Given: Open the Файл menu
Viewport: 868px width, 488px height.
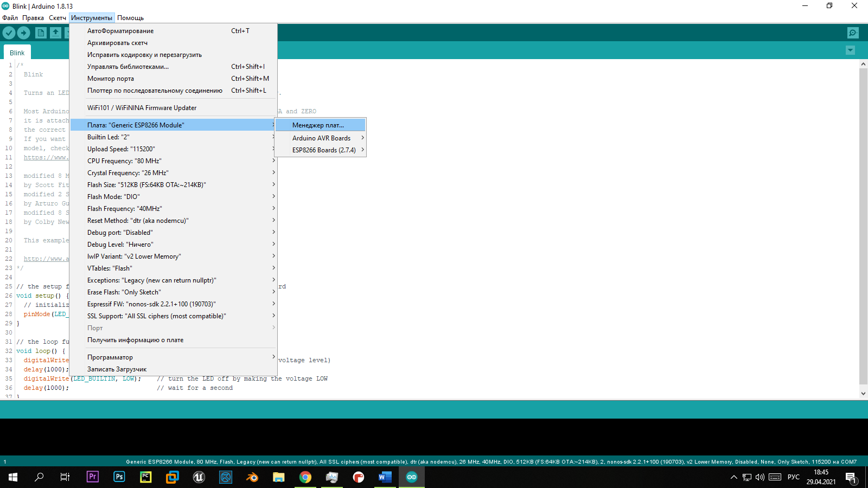Looking at the screenshot, I should (10, 18).
